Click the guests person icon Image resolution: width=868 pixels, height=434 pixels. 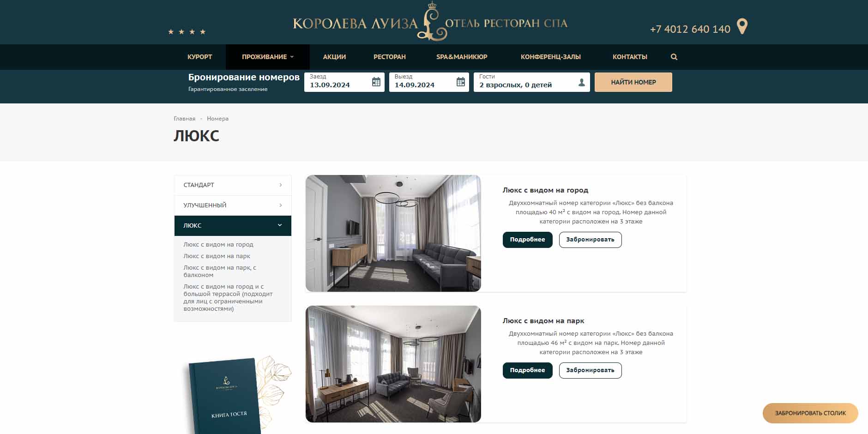(x=582, y=82)
